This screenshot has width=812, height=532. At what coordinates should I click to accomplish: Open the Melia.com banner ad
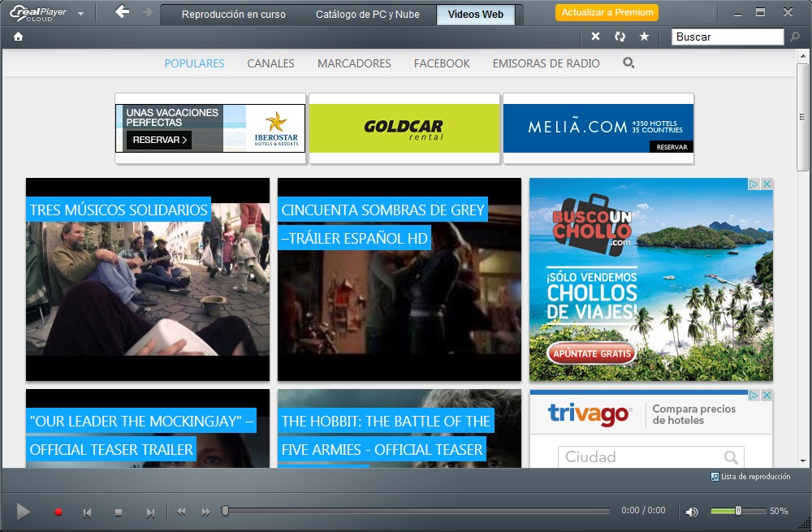tap(598, 128)
